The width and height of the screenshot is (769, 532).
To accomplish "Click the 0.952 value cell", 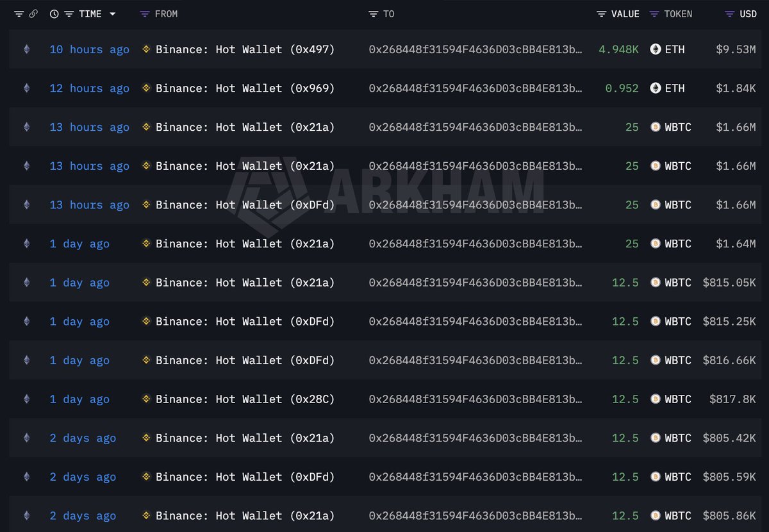I will tap(622, 88).
